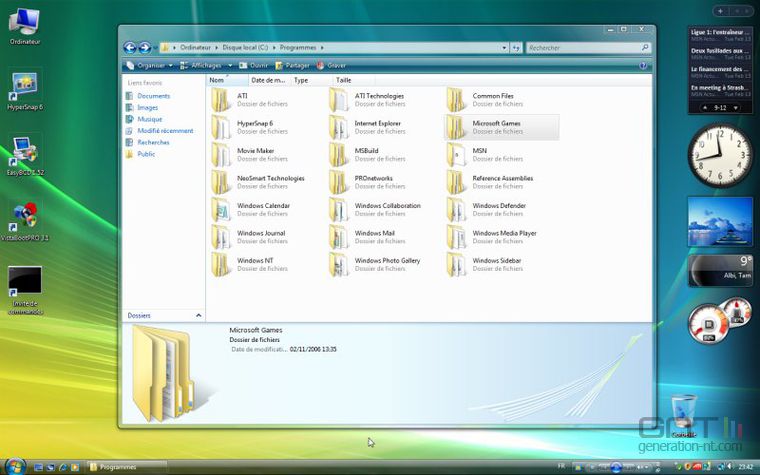This screenshot has width=760, height=475.
Task: Select the Windows Journal folder
Action: (x=250, y=237)
